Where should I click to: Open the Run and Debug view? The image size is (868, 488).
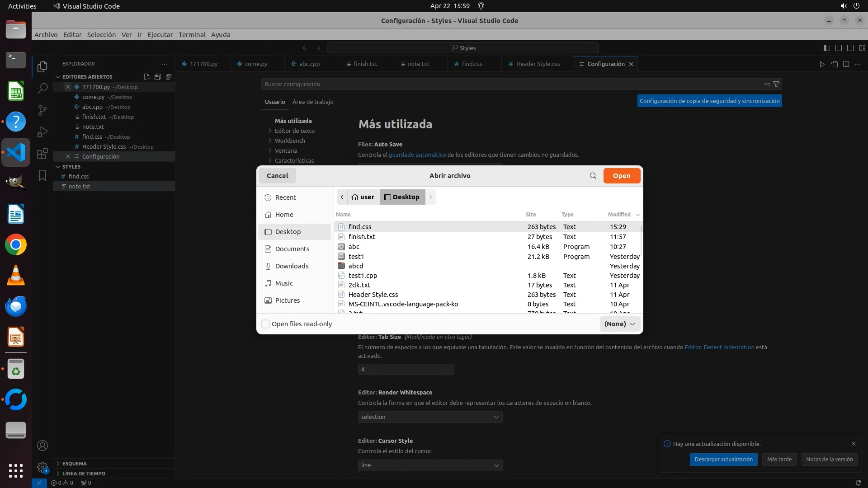(42, 132)
